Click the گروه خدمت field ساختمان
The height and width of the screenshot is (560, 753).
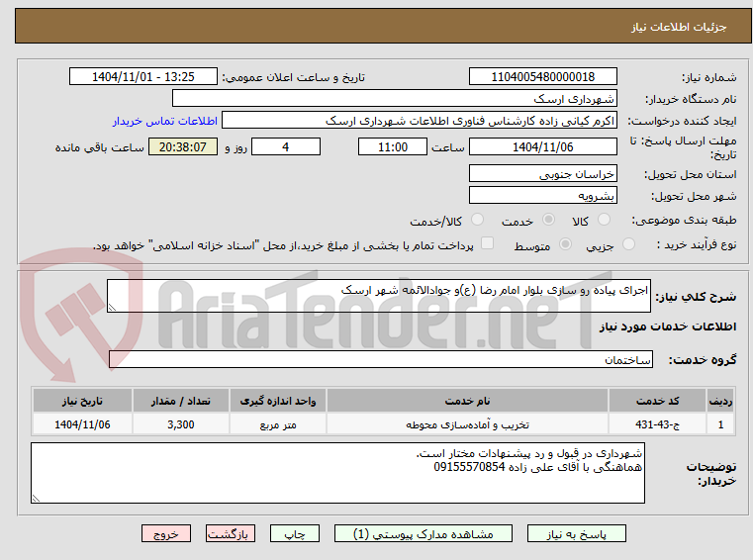pos(381,359)
